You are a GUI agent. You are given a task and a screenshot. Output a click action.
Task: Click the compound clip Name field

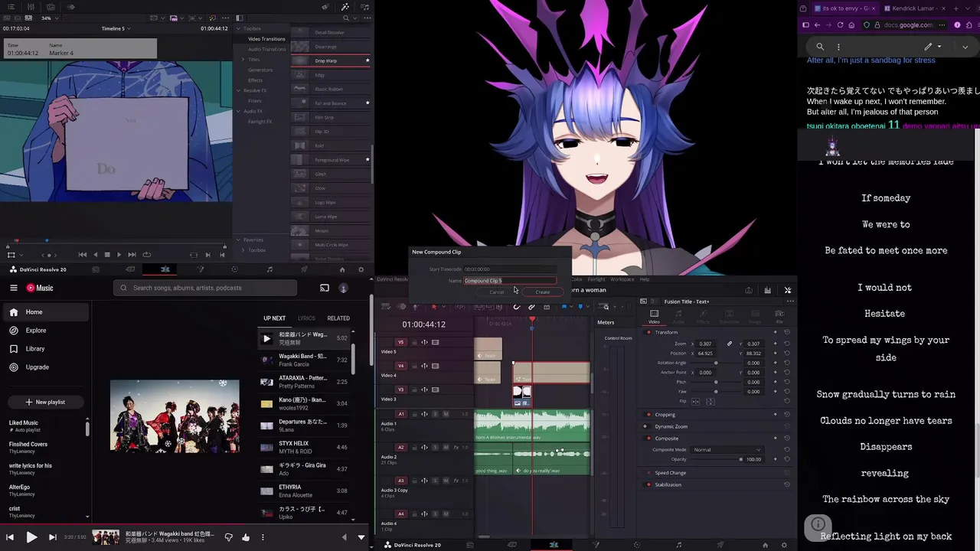(x=510, y=281)
